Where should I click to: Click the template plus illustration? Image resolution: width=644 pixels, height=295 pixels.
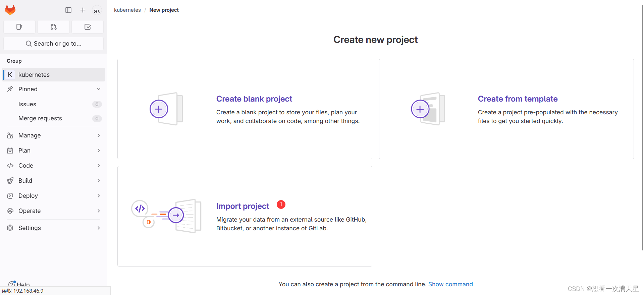click(x=428, y=109)
